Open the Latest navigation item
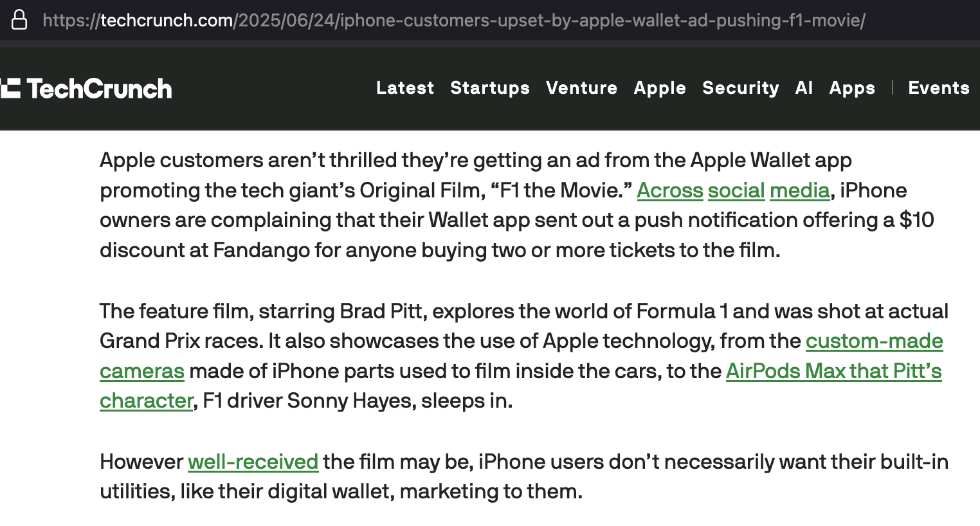 click(405, 88)
